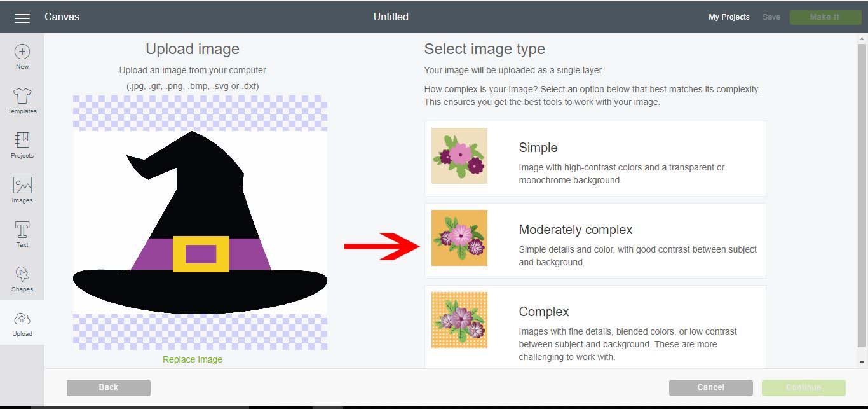
Task: Select the Simple image type
Action: point(595,157)
